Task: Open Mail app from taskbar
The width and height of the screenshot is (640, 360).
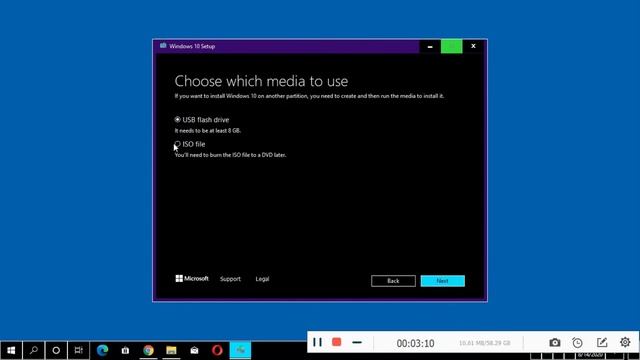Action: 194,350
